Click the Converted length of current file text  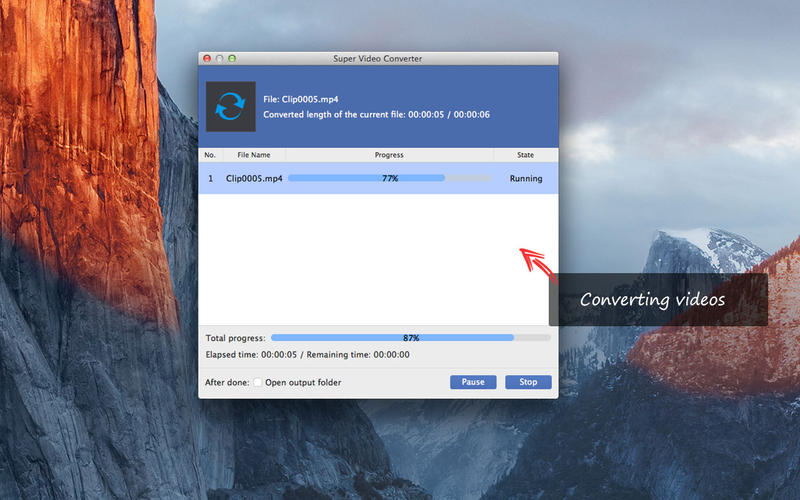[x=377, y=114]
